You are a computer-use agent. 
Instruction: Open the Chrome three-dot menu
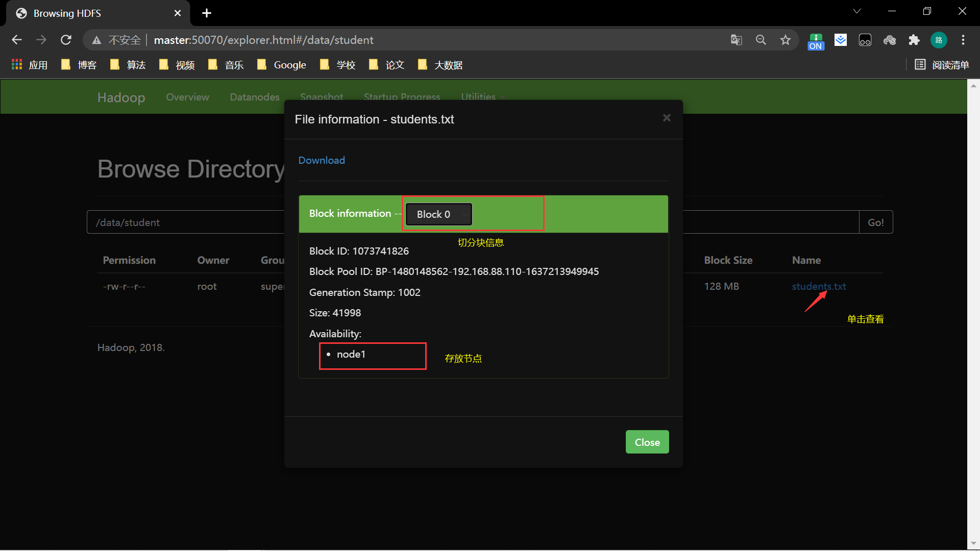pos(963,40)
